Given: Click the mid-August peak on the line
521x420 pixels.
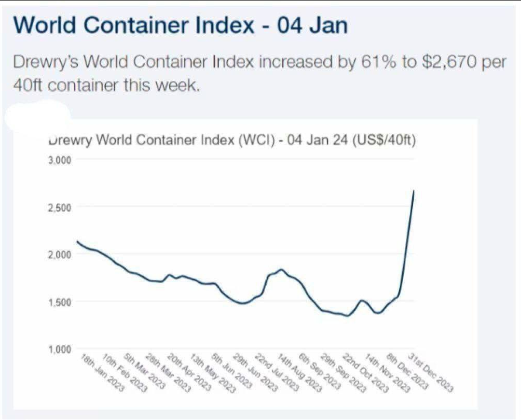Looking at the screenshot, I should coord(281,269).
